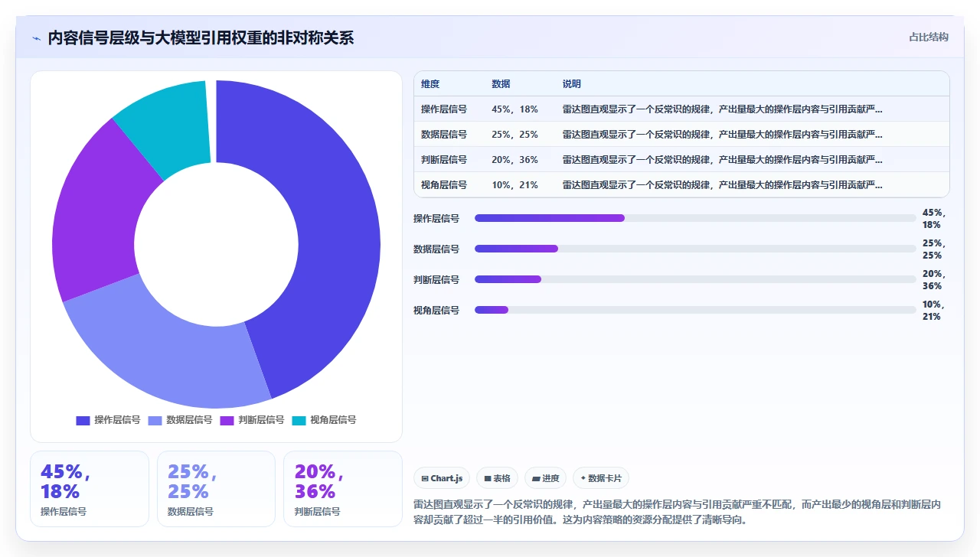Click the title icon before 内容信号层级
Image resolution: width=980 pixels, height=557 pixels.
pos(36,38)
